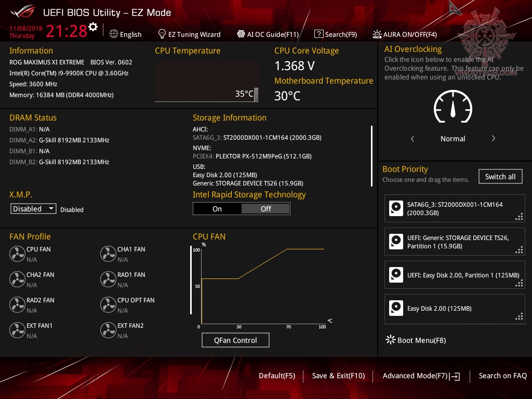Viewport: 532px width, 399px height.
Task: Select the CPU FAN fan icon
Action: [17, 254]
